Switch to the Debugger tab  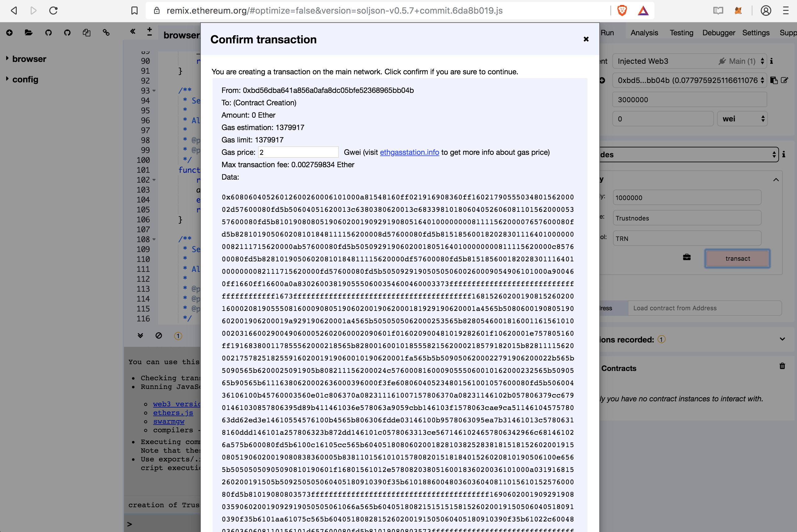point(719,33)
